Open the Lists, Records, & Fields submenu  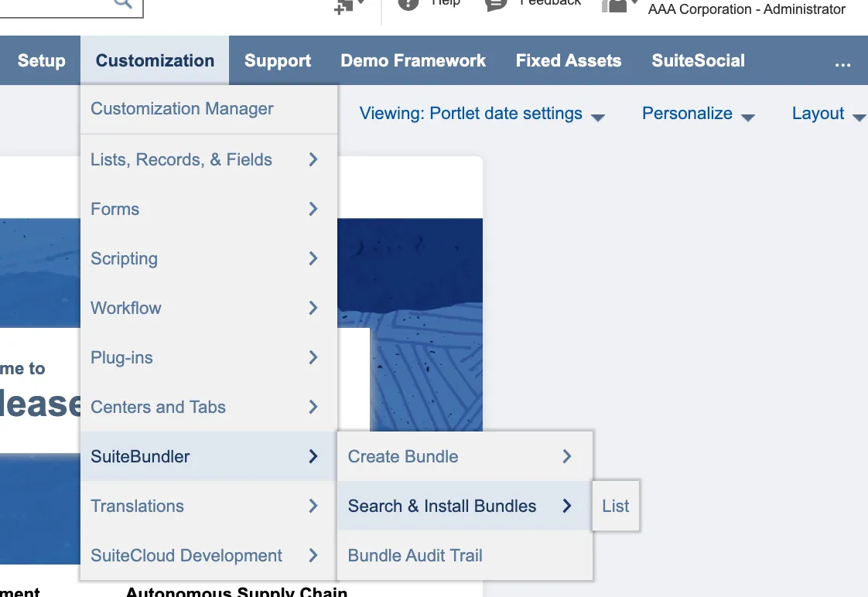182,160
